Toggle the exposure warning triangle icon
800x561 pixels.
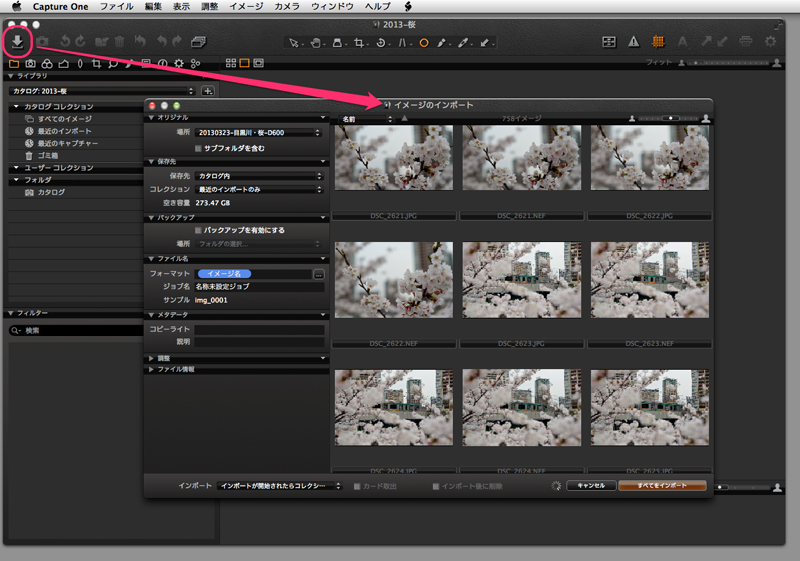[x=633, y=42]
